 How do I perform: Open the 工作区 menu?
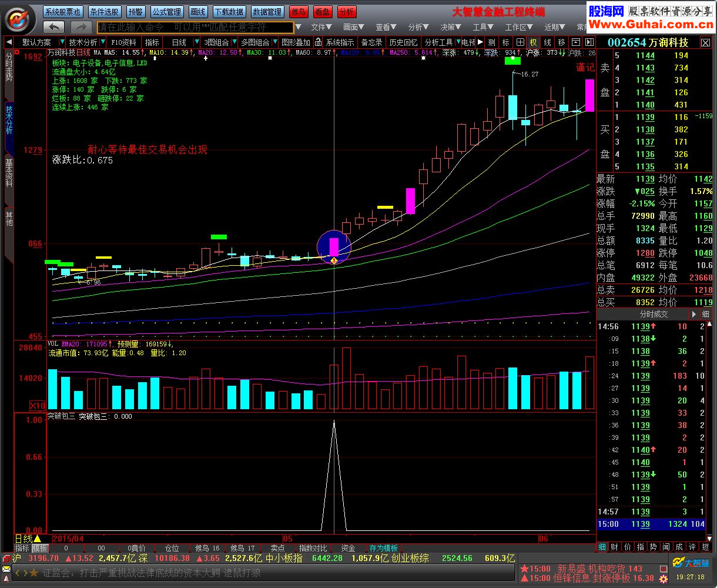(519, 27)
